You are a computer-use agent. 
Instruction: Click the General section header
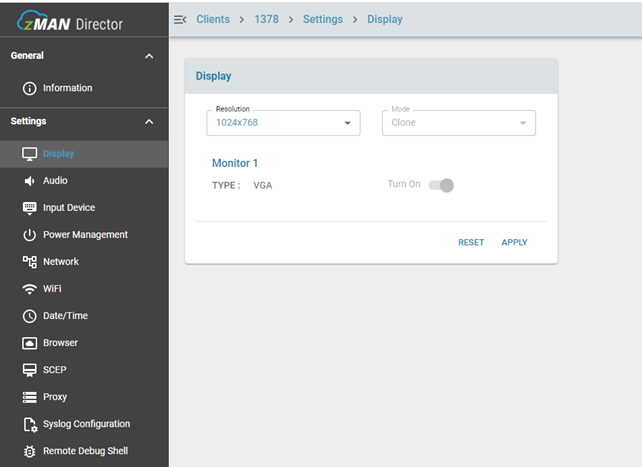pyautogui.click(x=84, y=56)
